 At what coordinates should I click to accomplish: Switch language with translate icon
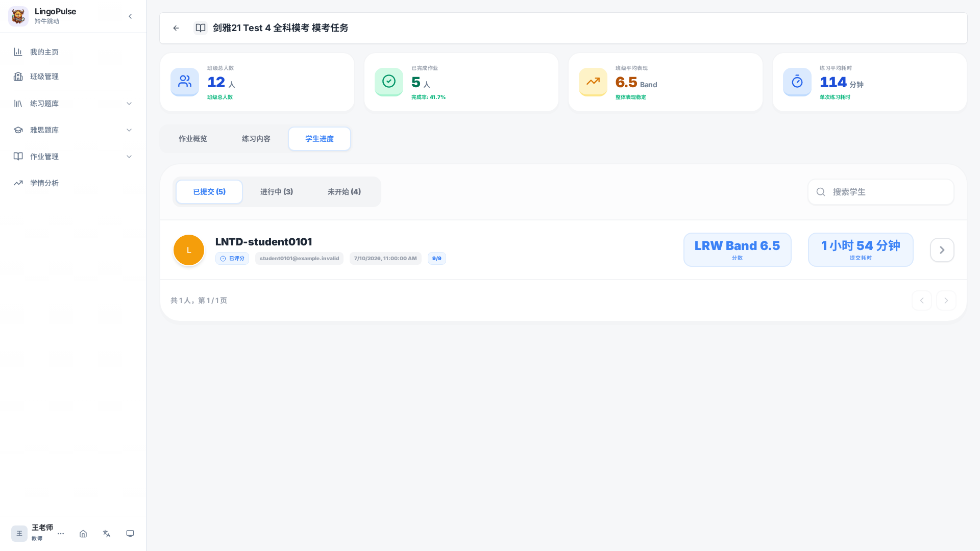click(107, 534)
